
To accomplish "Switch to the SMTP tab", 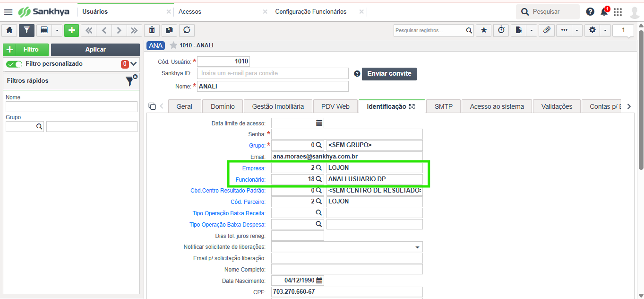I will tap(443, 106).
